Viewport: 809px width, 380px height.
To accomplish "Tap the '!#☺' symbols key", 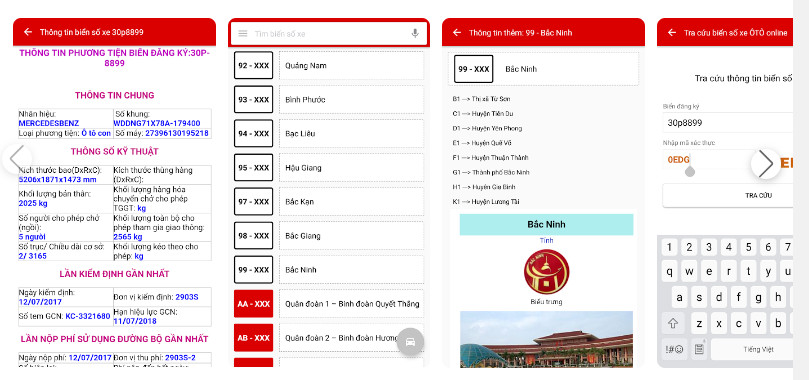I will click(673, 349).
